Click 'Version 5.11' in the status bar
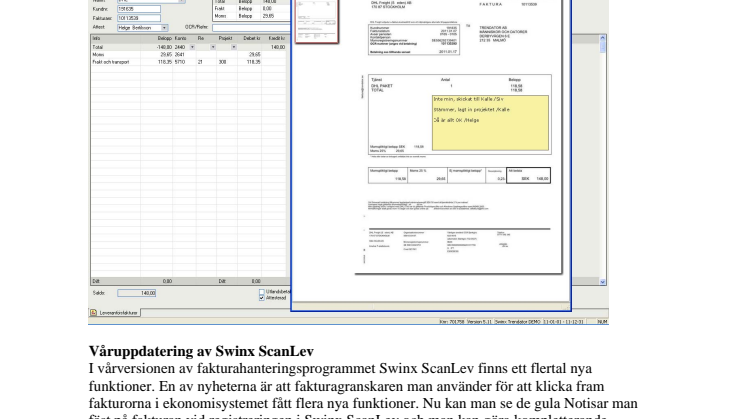The height and width of the screenshot is (419, 746). (479, 322)
